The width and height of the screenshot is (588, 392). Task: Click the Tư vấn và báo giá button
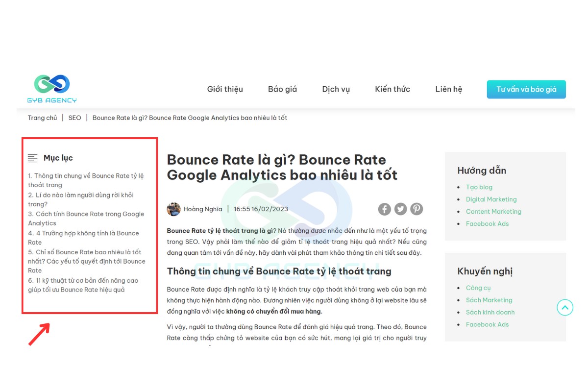(x=526, y=89)
